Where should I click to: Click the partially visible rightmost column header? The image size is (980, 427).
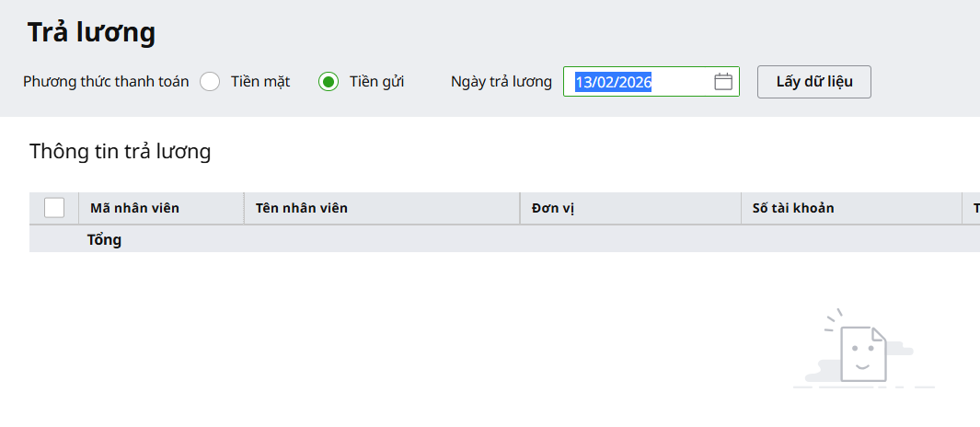coord(974,208)
